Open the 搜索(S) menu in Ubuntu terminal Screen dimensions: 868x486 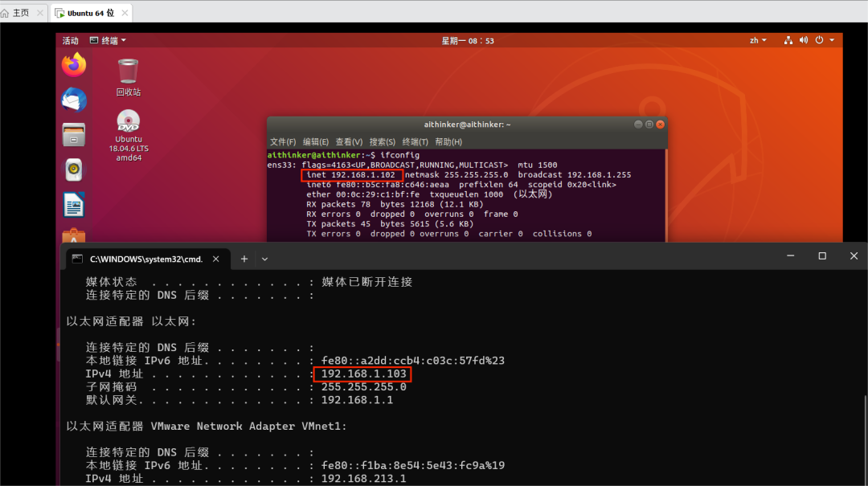383,142
